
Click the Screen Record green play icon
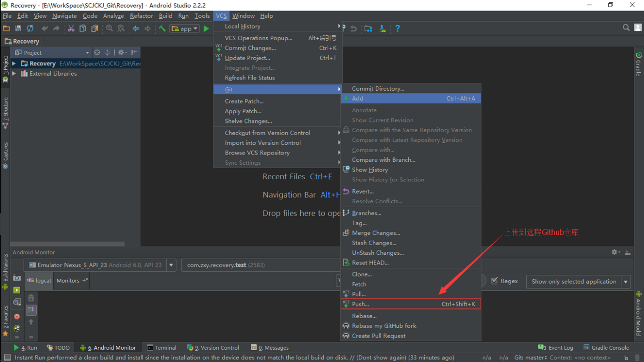point(17,290)
